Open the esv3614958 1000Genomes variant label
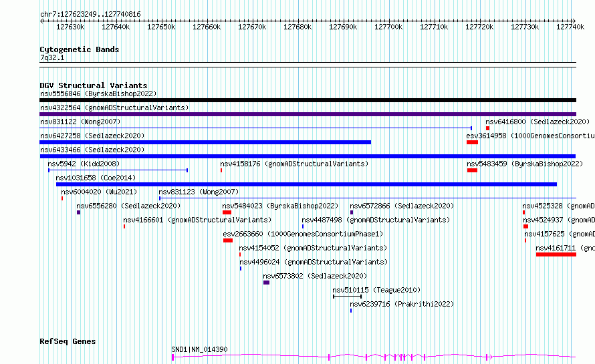Screen dimensions: 595x364 pos(531,136)
